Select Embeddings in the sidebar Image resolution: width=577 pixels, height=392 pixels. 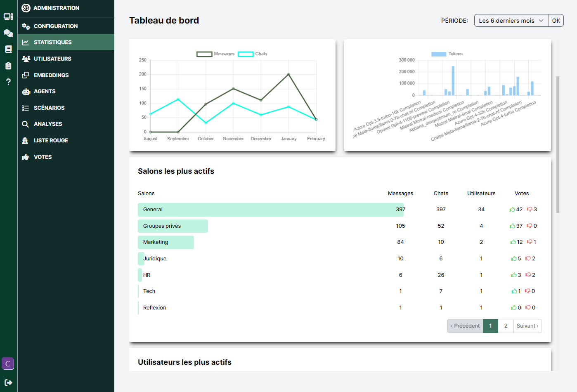51,75
